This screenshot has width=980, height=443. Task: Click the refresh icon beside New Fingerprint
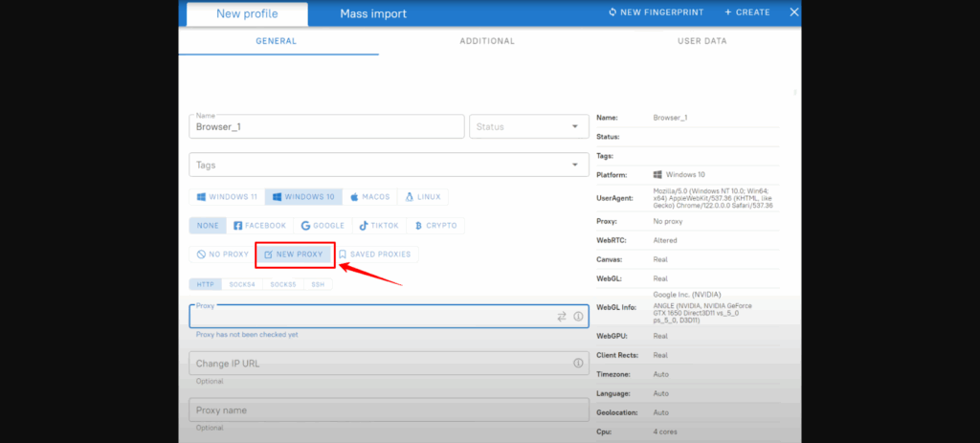click(x=612, y=12)
